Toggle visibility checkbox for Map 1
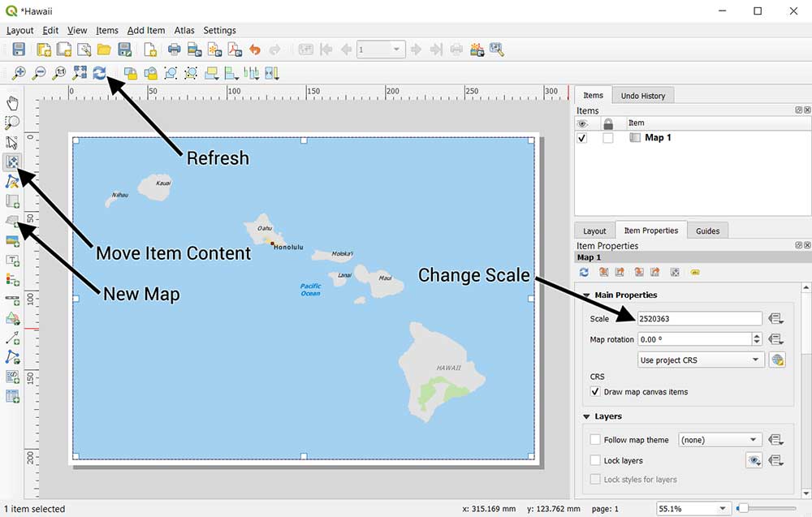812x517 pixels. pos(582,138)
